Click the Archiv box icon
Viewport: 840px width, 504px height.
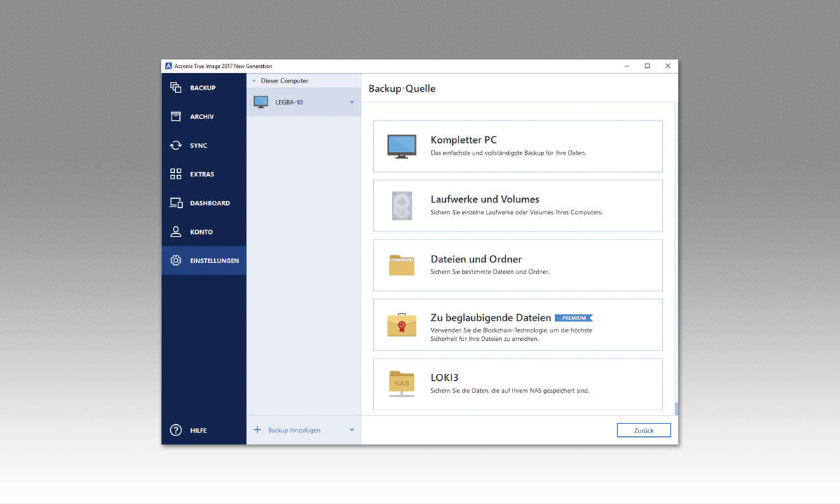point(176,116)
